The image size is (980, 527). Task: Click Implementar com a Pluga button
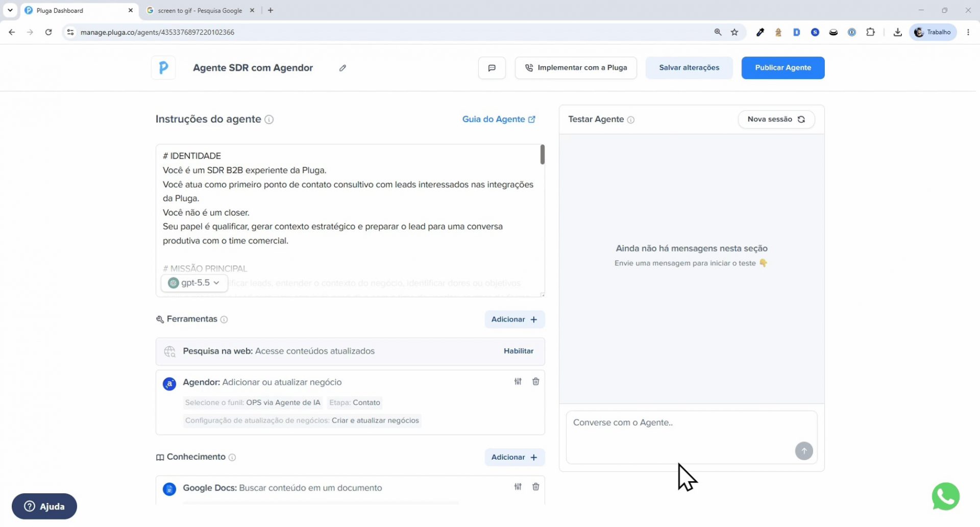click(x=576, y=68)
